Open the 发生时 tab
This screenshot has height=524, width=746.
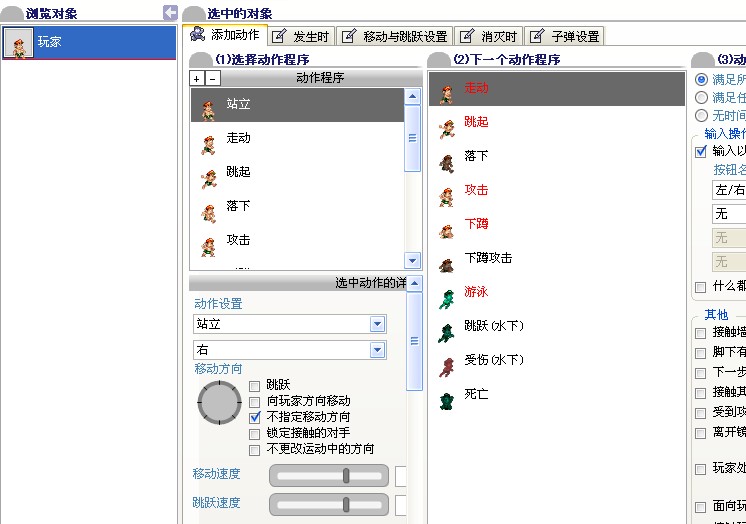tap(302, 36)
